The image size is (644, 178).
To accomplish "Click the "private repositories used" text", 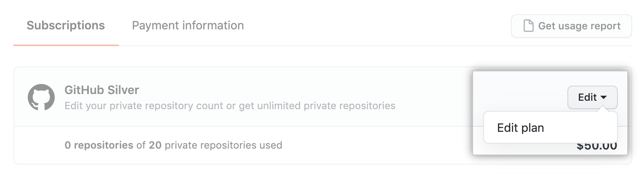I will (x=223, y=145).
